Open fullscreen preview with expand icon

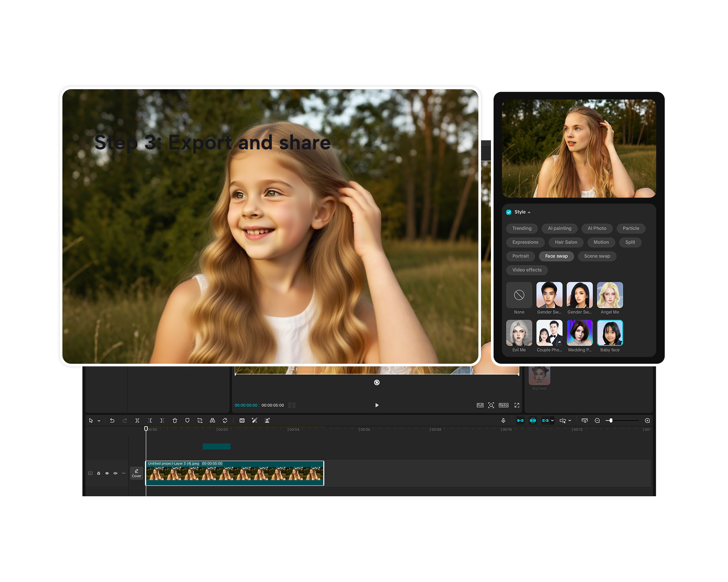coord(517,405)
